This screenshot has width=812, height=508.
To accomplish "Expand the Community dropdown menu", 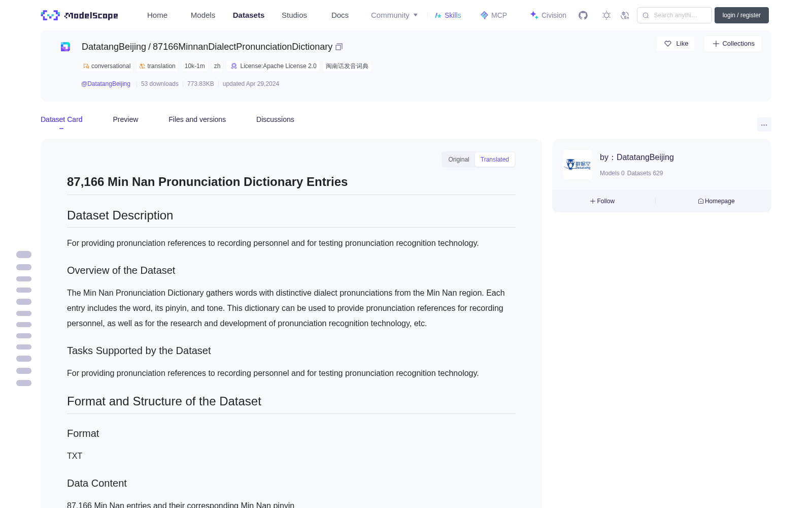I will coord(394,15).
